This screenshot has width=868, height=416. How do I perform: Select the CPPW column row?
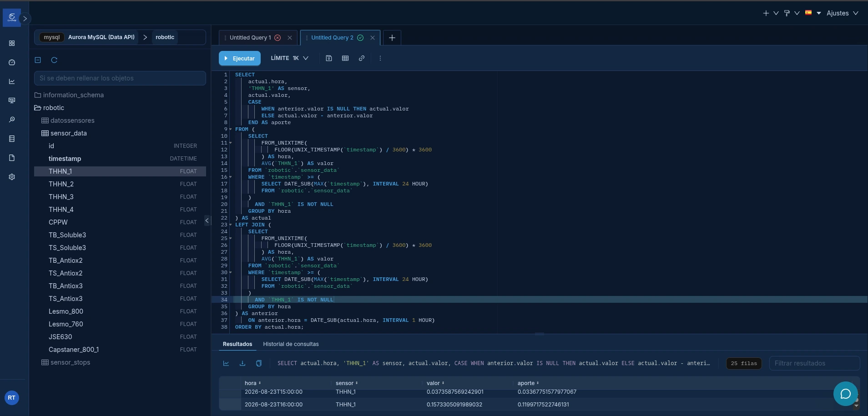click(120, 222)
